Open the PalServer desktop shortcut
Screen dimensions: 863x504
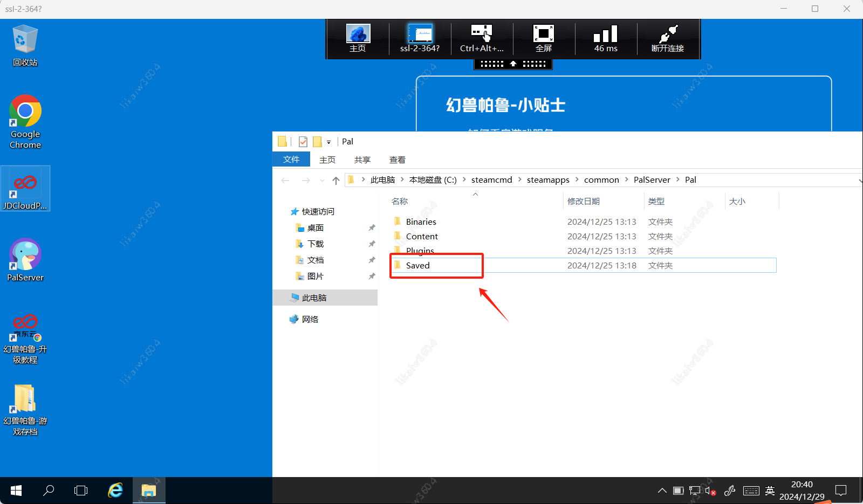[x=25, y=260]
